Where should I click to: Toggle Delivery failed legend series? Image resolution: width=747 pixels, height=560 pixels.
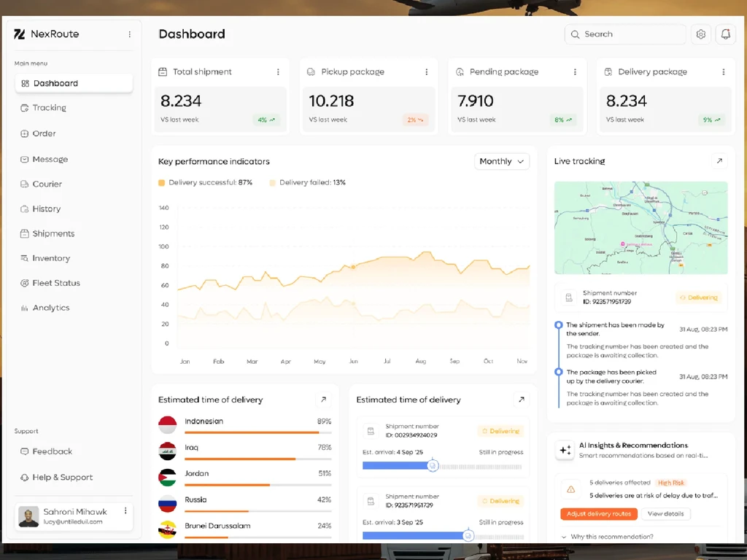pyautogui.click(x=308, y=182)
